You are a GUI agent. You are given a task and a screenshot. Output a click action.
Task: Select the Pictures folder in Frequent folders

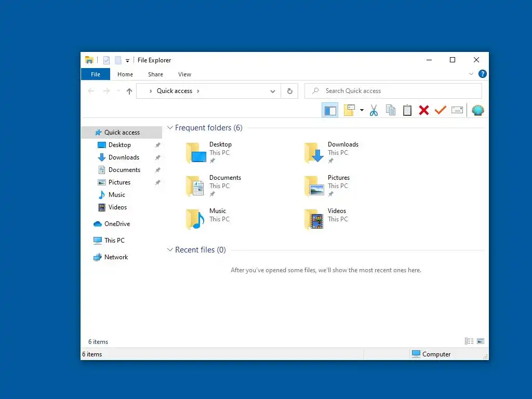[327, 186]
